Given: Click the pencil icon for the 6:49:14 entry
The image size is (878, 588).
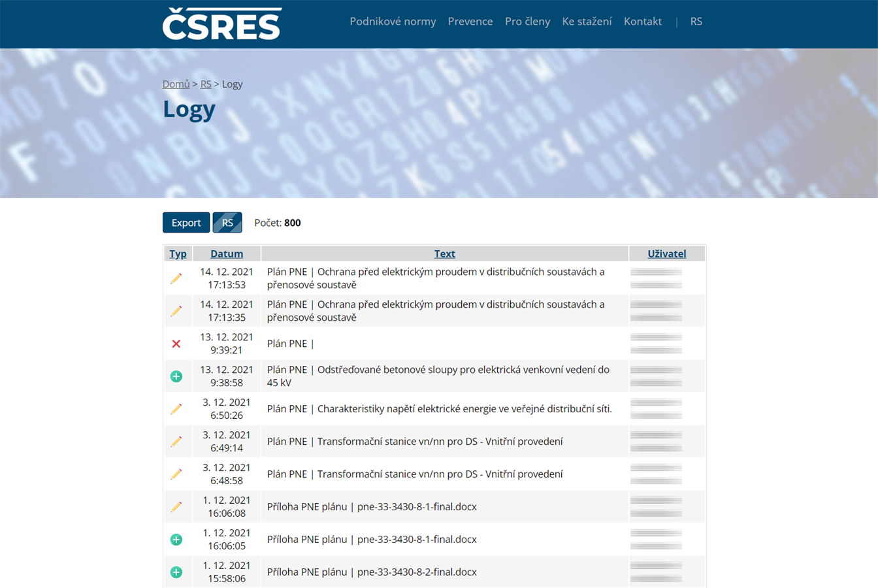Looking at the screenshot, I should [x=176, y=442].
